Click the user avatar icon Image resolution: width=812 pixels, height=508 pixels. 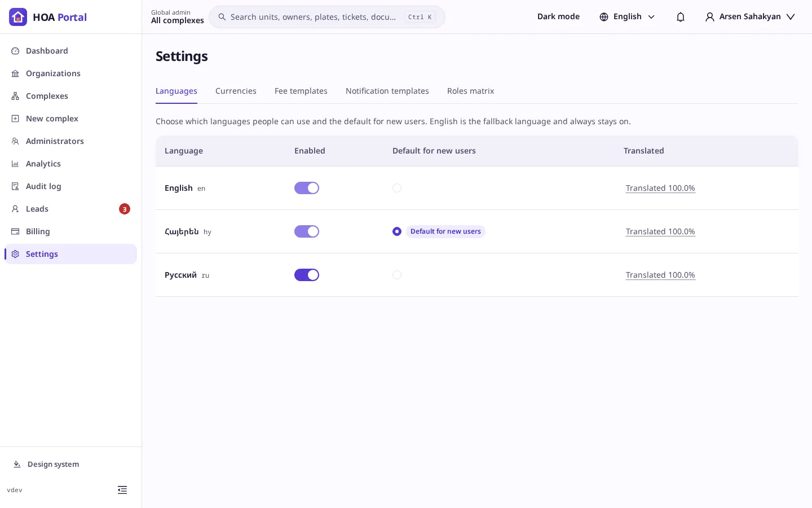710,17
